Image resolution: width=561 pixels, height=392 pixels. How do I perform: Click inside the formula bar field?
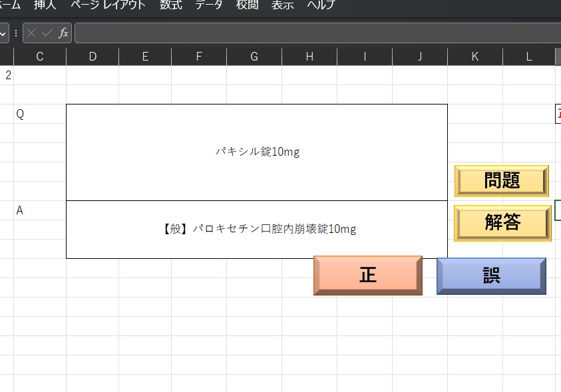(317, 33)
